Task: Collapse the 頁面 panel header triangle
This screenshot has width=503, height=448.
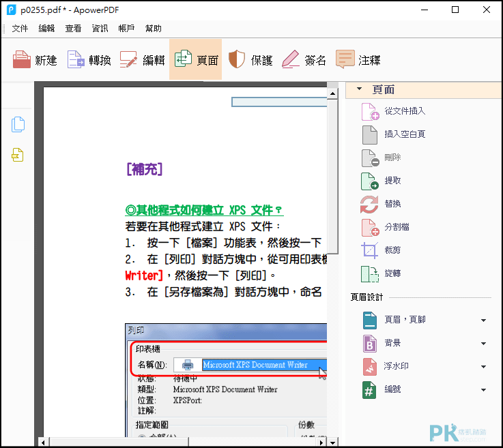Action: (x=359, y=89)
